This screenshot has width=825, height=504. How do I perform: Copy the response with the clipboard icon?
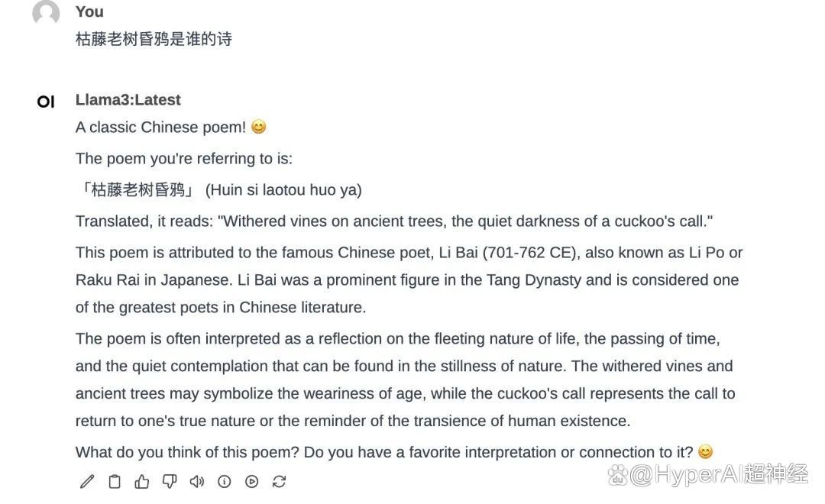click(115, 481)
